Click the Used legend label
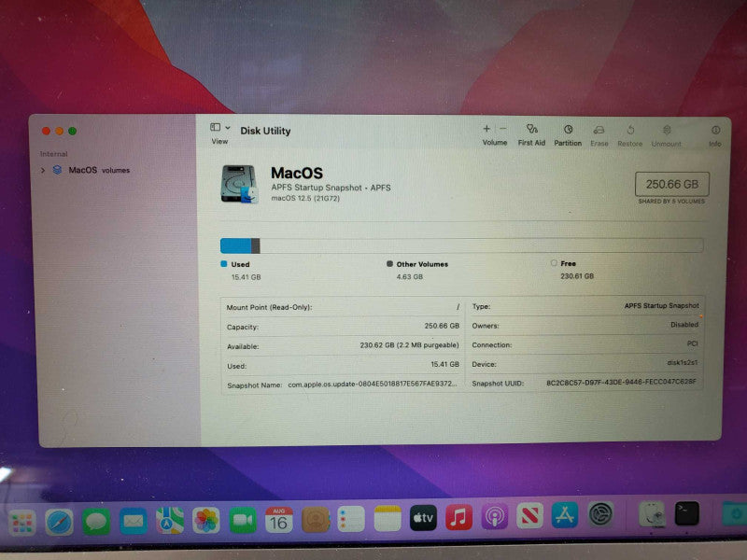This screenshot has width=747, height=560. (x=240, y=264)
